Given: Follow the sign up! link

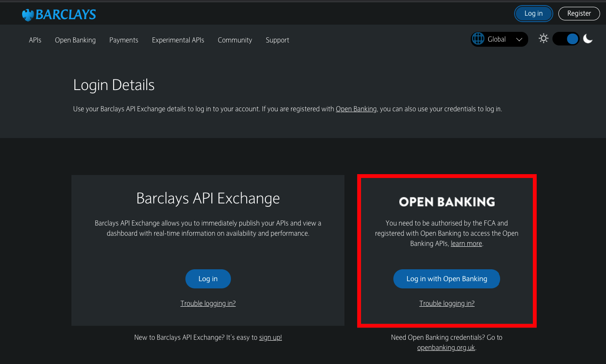Looking at the screenshot, I should point(270,338).
